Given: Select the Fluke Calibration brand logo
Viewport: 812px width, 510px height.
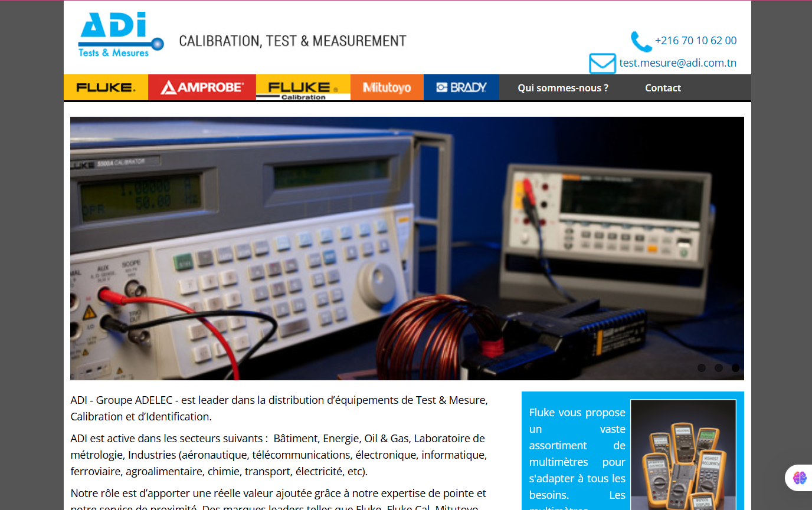Looking at the screenshot, I should pyautogui.click(x=303, y=88).
